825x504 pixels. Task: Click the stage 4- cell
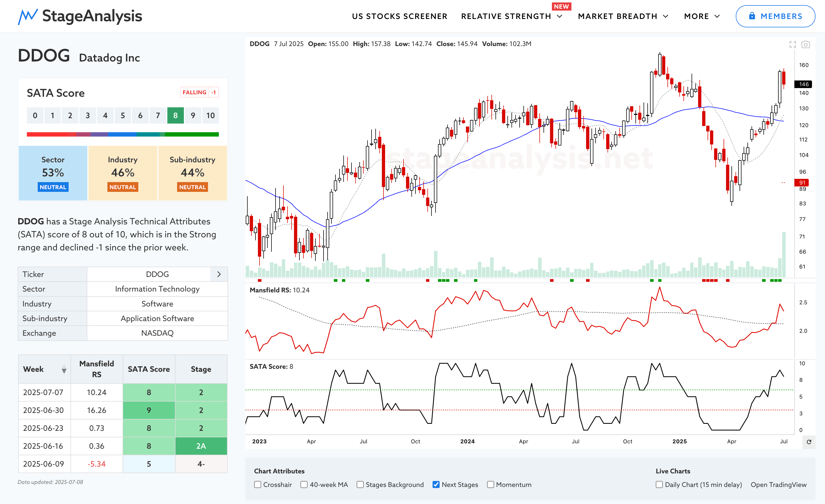pos(201,464)
